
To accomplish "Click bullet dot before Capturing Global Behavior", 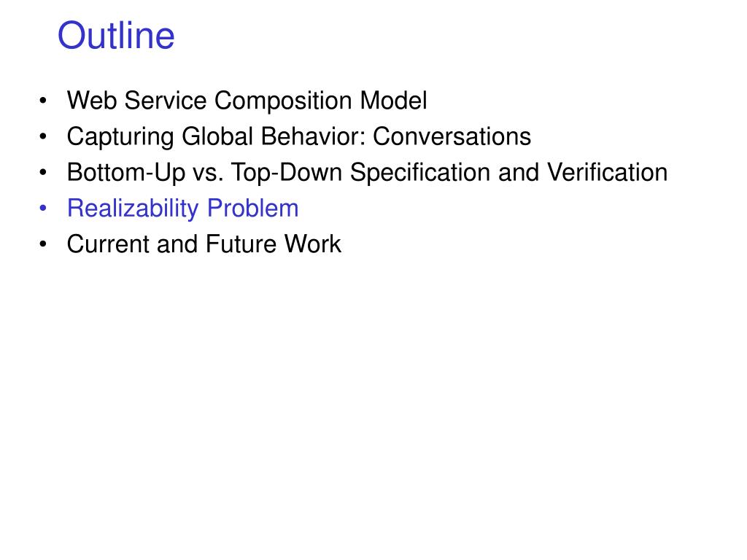I will pos(43,137).
